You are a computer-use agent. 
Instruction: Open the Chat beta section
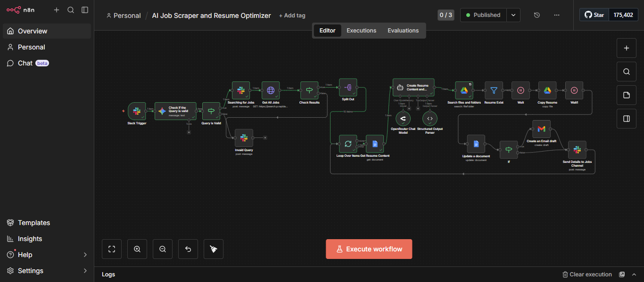pyautogui.click(x=47, y=63)
